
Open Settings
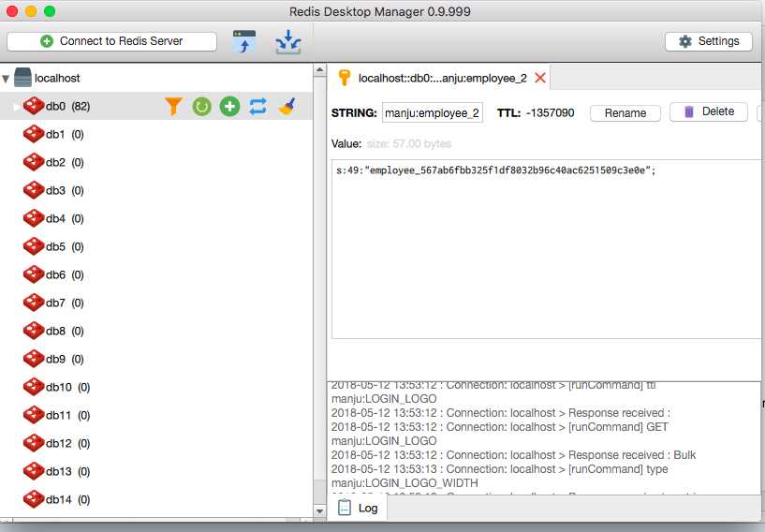[709, 41]
